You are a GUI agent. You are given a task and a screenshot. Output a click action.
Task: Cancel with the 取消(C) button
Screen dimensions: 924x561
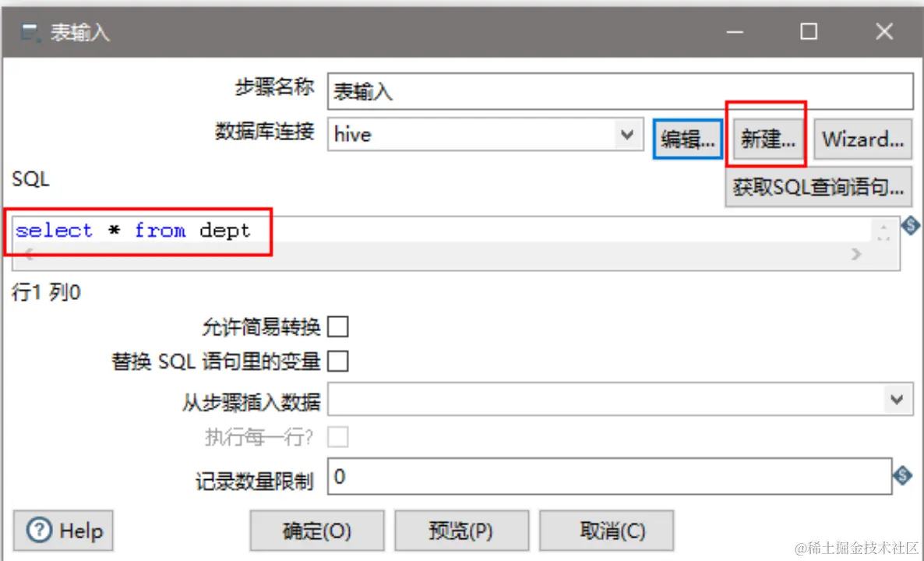[x=606, y=531]
